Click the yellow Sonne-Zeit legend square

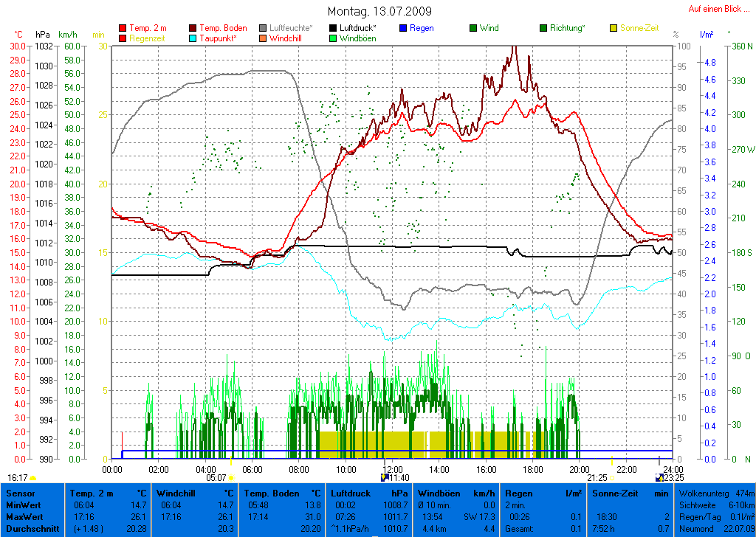(614, 28)
